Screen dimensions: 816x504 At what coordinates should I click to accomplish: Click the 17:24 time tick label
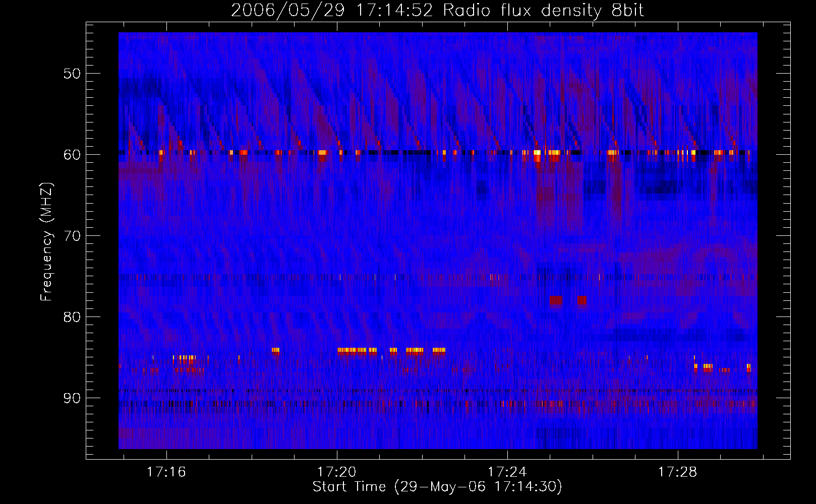[507, 472]
